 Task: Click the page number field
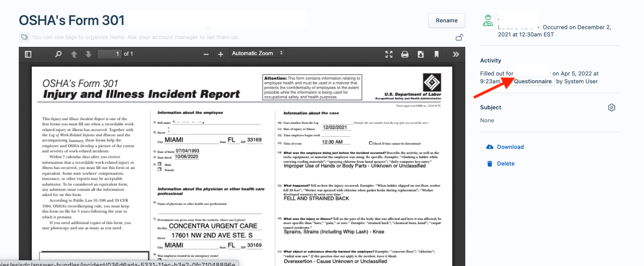pos(109,54)
